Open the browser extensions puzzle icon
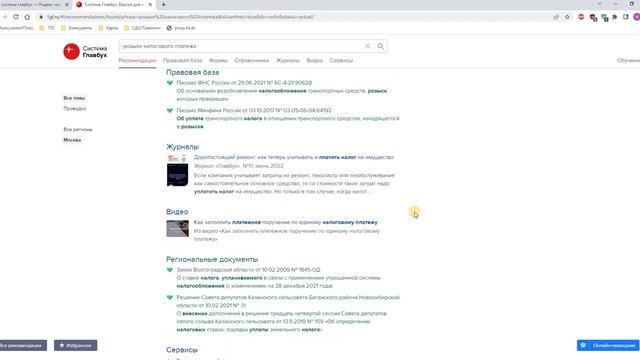Viewport: 640px width, 360px height. (615, 17)
